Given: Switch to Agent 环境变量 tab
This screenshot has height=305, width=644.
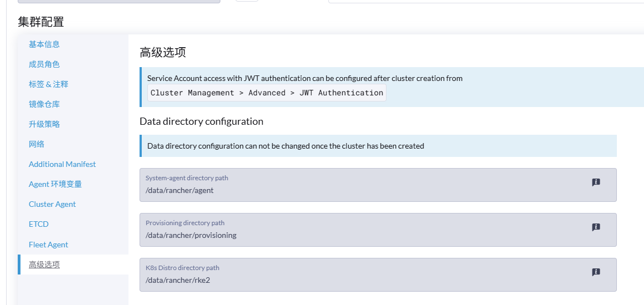Looking at the screenshot, I should [x=55, y=184].
